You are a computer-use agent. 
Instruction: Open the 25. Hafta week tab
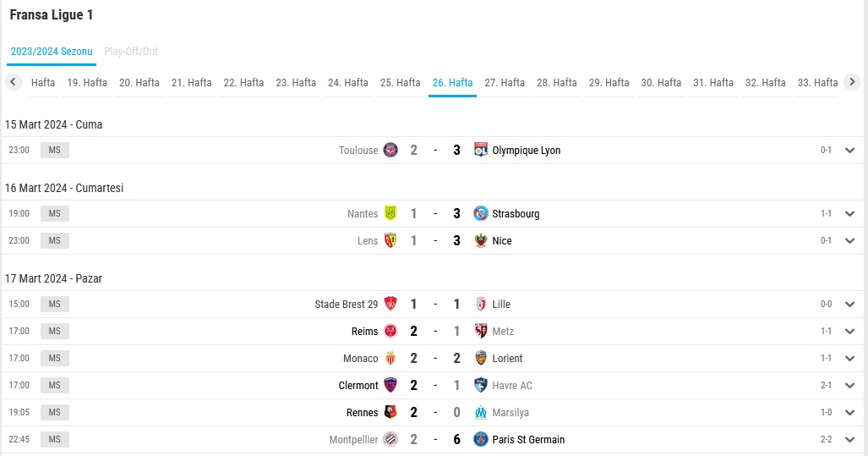(401, 83)
